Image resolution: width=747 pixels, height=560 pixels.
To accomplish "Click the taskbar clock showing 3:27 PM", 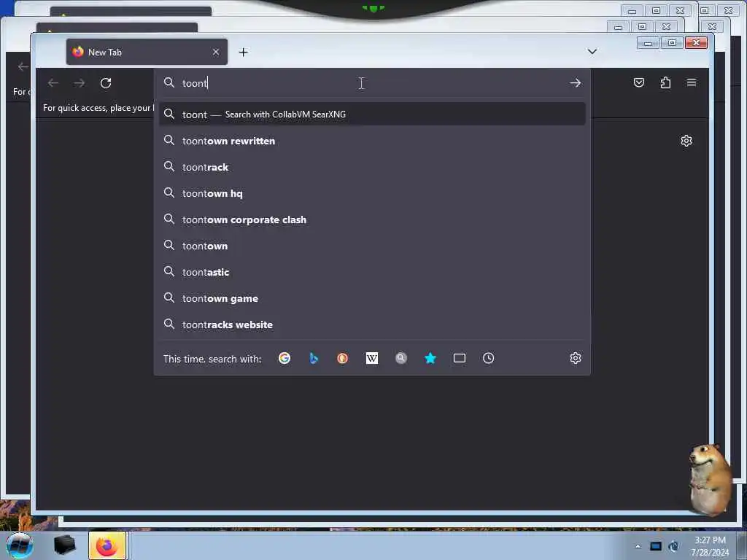I will coord(710,546).
